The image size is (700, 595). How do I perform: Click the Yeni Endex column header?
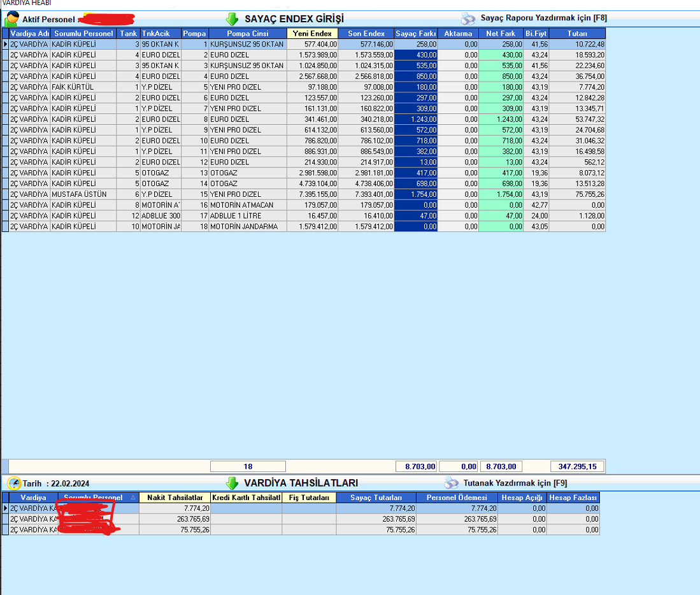click(x=312, y=33)
